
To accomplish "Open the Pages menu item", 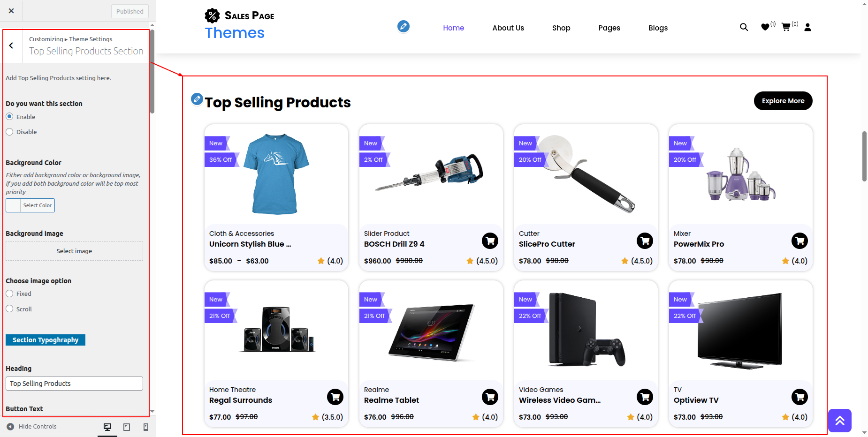I will pos(609,28).
